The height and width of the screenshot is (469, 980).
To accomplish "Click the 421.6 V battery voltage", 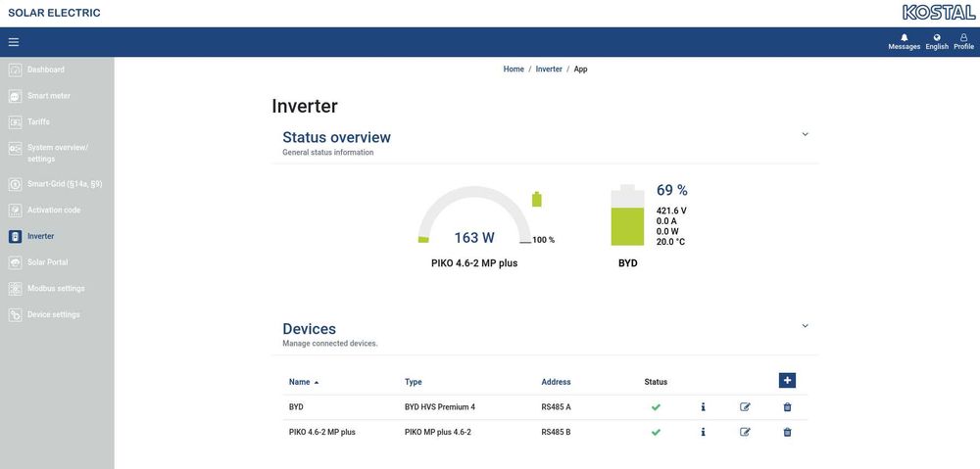I will tap(671, 211).
